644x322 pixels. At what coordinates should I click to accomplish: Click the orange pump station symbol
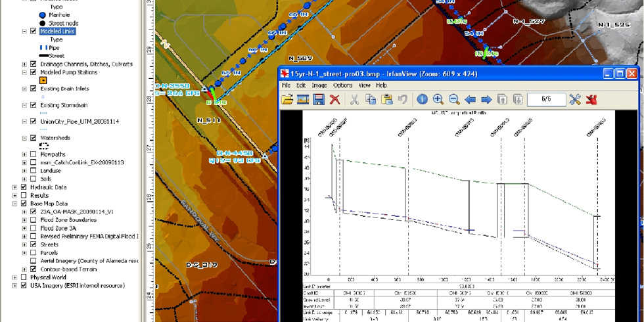pyautogui.click(x=43, y=80)
